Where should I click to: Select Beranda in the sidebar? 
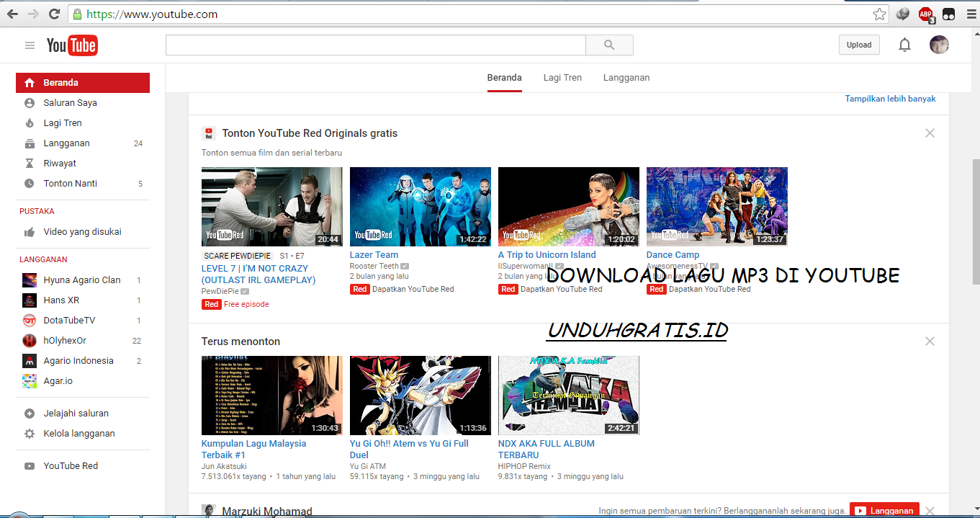83,83
